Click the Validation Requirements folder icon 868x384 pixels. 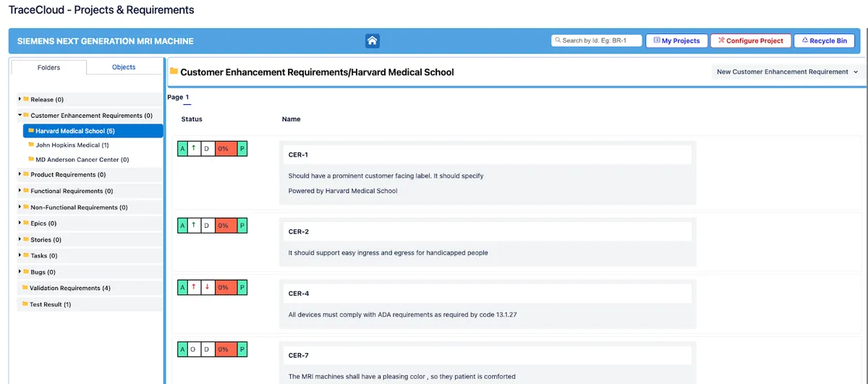click(25, 288)
